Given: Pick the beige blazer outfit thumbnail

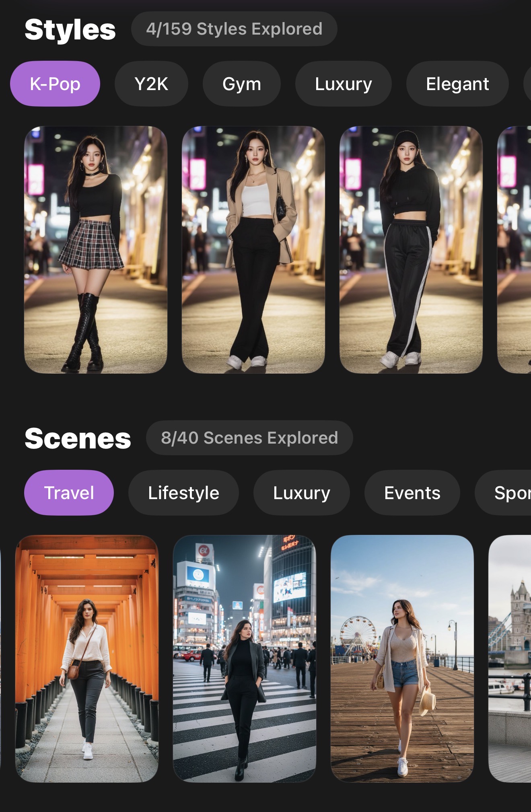Looking at the screenshot, I should point(253,250).
